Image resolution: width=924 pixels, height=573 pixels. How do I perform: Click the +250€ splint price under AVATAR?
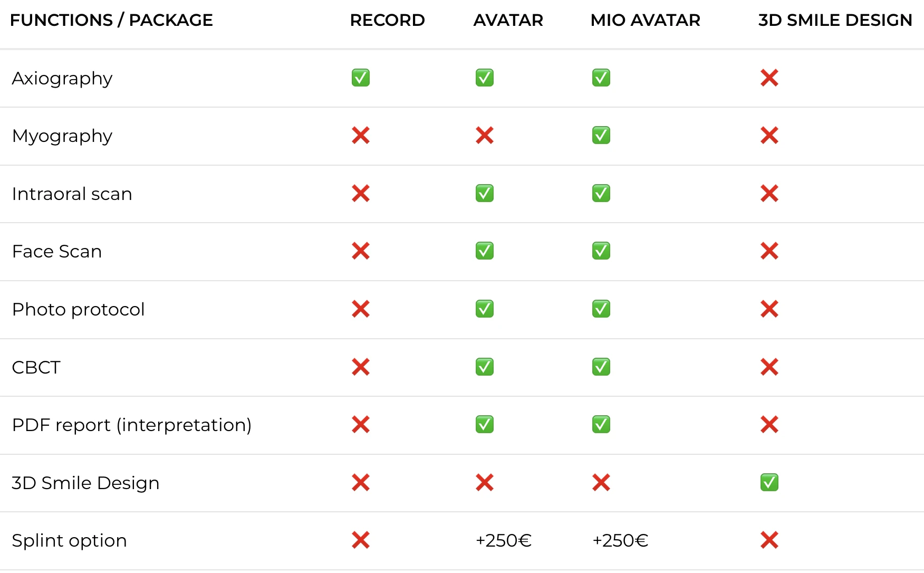coord(503,540)
